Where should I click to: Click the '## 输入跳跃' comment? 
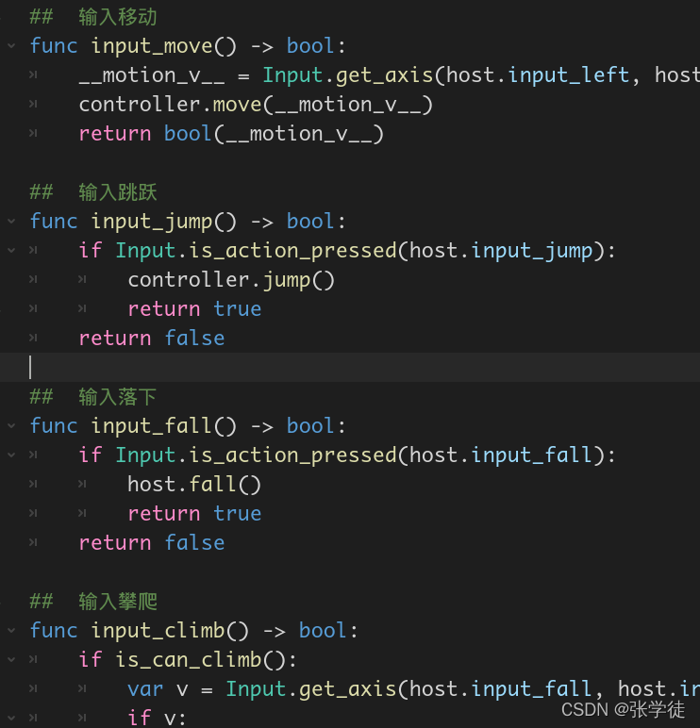[x=93, y=192]
